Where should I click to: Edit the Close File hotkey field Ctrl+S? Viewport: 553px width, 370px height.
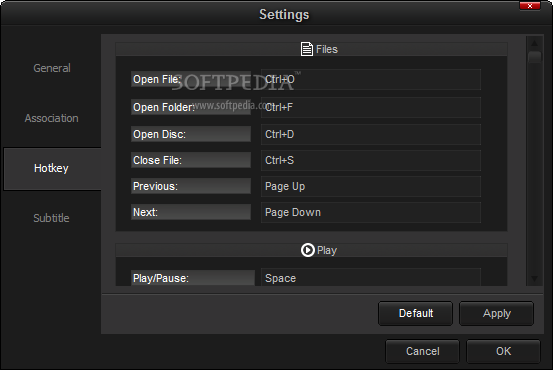pos(371,160)
